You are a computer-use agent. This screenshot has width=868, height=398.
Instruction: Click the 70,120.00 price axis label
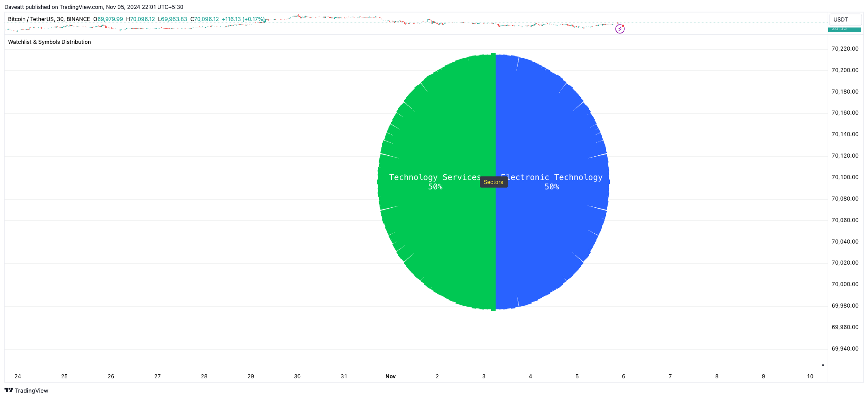845,156
